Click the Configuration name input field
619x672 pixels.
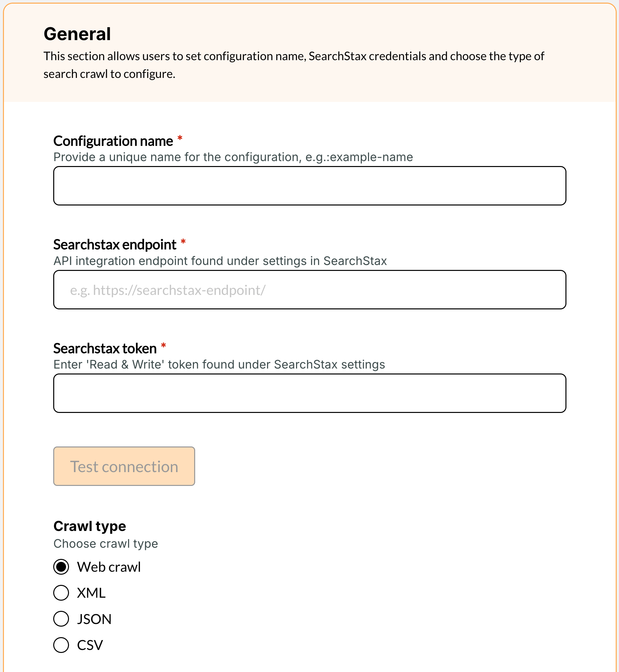pyautogui.click(x=309, y=186)
